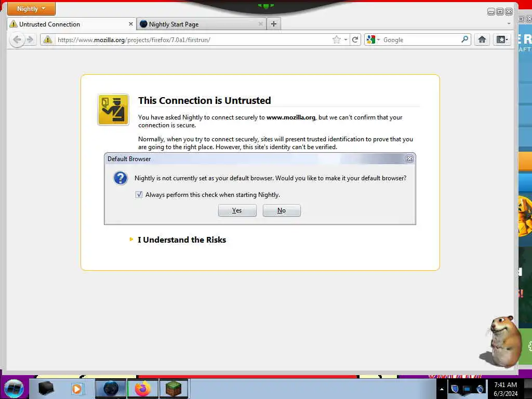Show hidden system tray icons arrow
The width and height of the screenshot is (532, 399).
point(442,389)
